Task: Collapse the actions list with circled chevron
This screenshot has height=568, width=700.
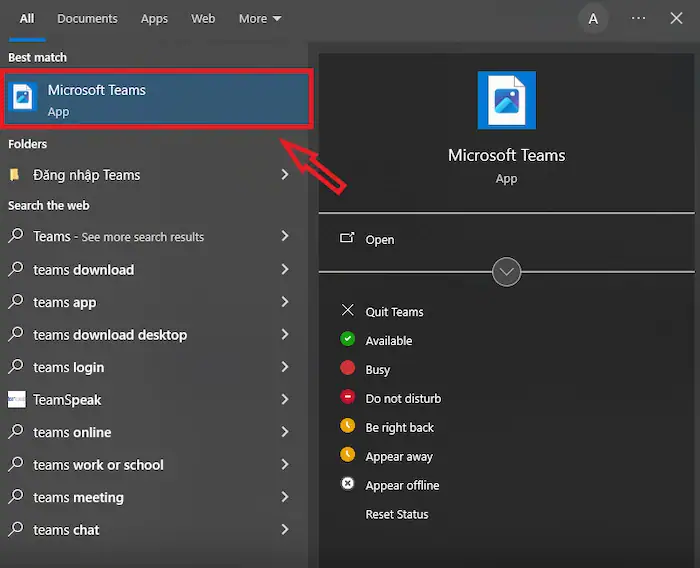Action: click(507, 271)
